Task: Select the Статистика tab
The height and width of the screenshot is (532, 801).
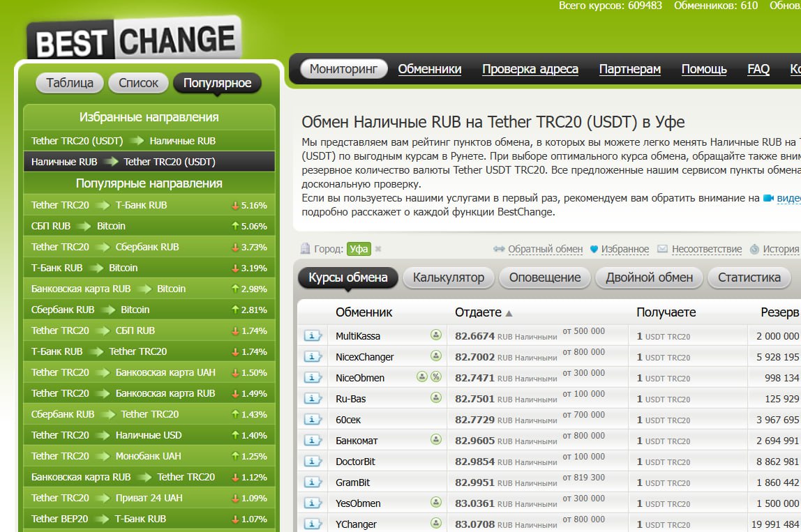Action: [749, 278]
